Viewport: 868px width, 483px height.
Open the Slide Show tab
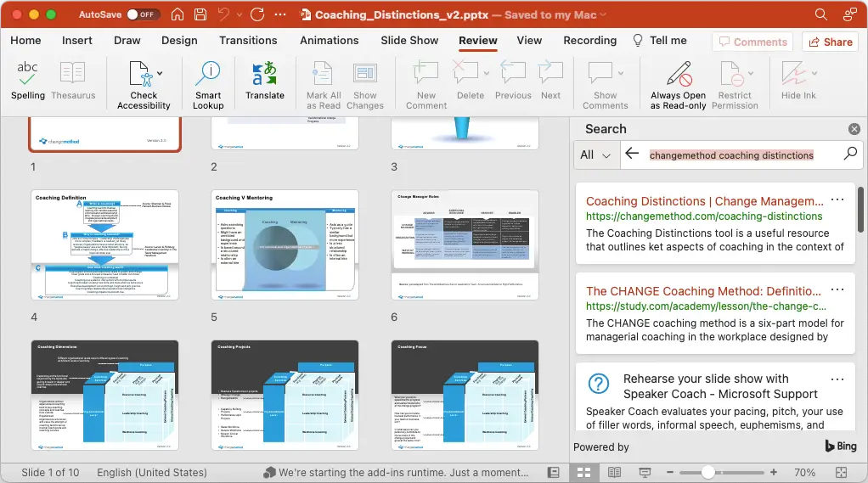pos(409,41)
